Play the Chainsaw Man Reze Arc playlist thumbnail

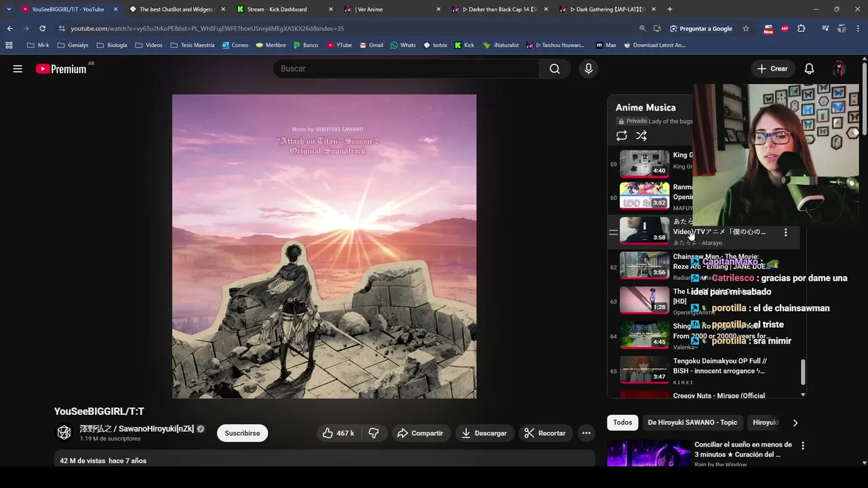[644, 265]
